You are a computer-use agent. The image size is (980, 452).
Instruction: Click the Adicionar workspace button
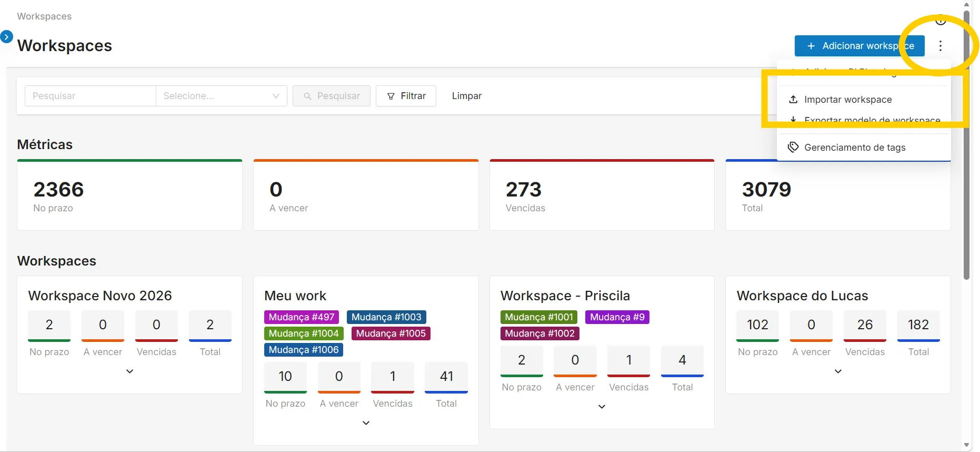[x=859, y=46]
